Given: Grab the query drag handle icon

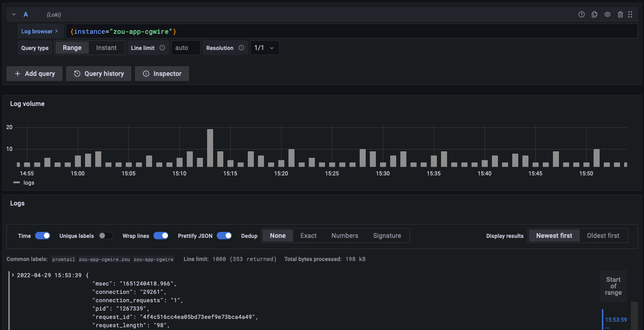Looking at the screenshot, I should click(630, 14).
